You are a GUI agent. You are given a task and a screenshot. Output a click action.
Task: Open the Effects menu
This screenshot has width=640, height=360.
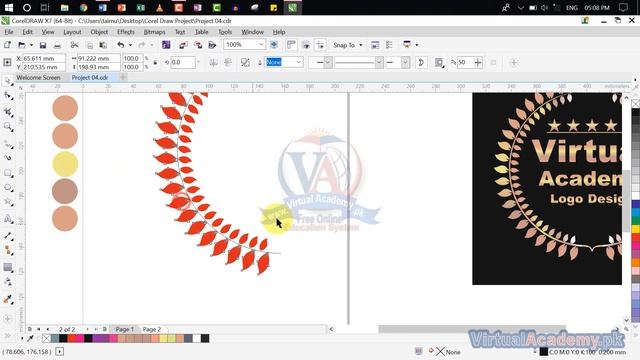pyautogui.click(x=126, y=32)
